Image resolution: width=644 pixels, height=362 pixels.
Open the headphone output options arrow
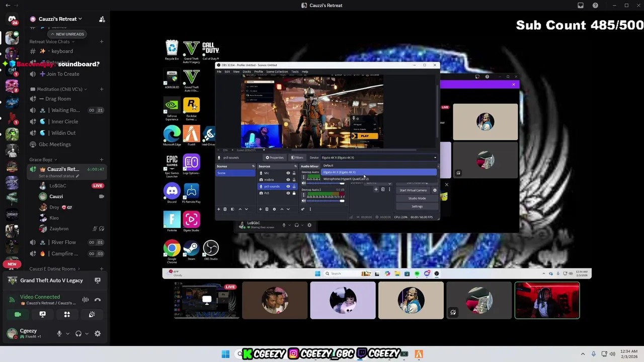tap(87, 333)
